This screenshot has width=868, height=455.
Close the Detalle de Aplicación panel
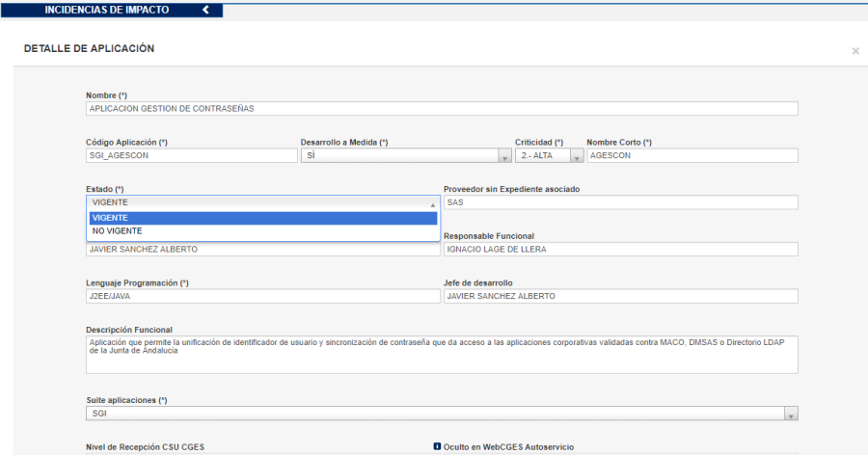pos(855,51)
